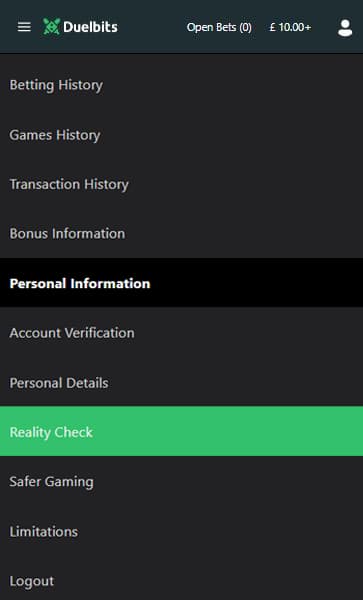Click the Duelbits wordmark in the header
363x600 pixels.
(x=91, y=27)
